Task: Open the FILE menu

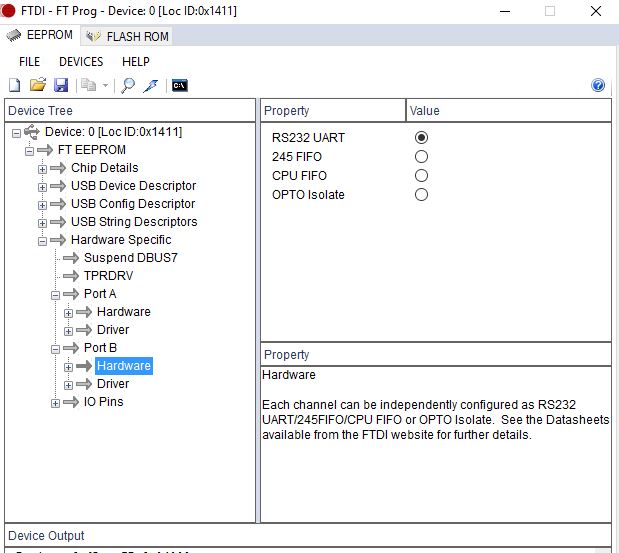Action: (x=29, y=62)
